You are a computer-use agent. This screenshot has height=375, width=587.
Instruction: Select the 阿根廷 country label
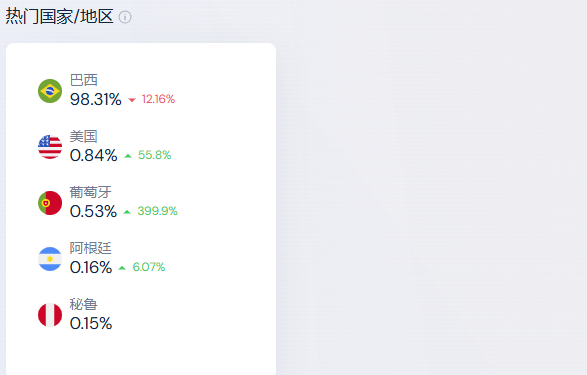coord(91,248)
